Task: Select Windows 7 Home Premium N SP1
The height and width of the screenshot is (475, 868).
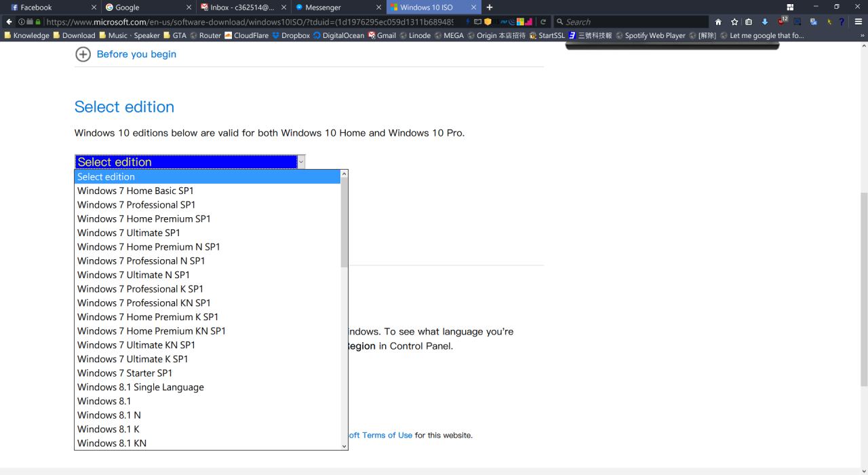Action: (207, 246)
